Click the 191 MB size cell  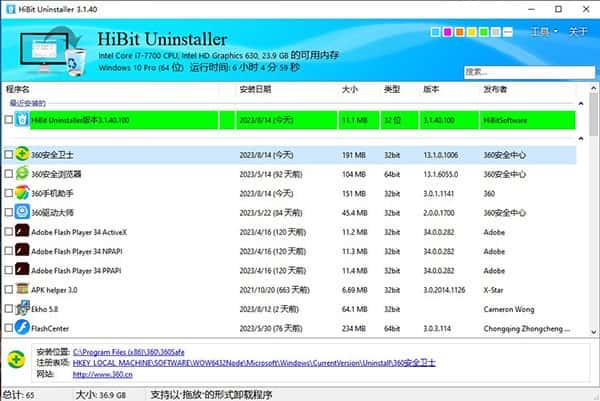click(354, 155)
